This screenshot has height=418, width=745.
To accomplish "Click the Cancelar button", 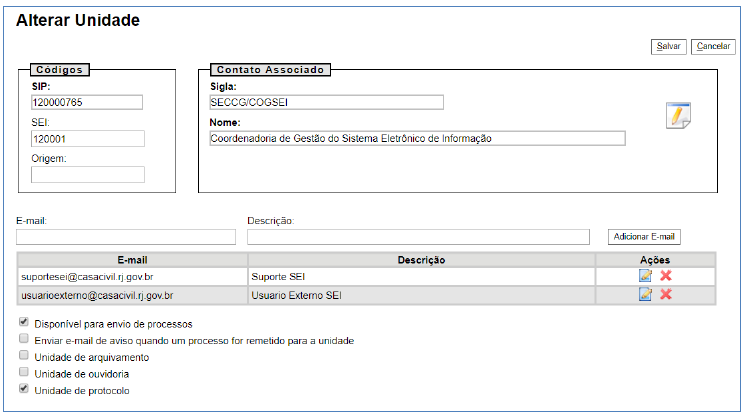I will (x=713, y=47).
